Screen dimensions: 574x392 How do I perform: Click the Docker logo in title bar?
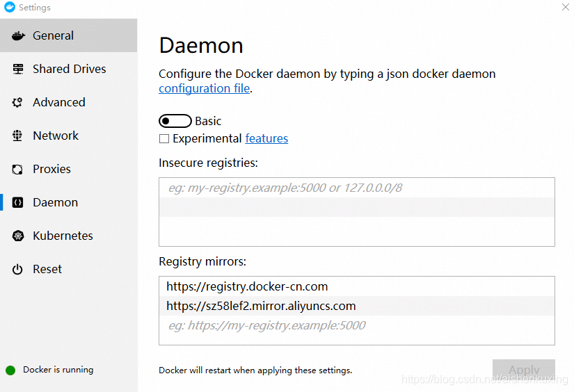point(10,7)
